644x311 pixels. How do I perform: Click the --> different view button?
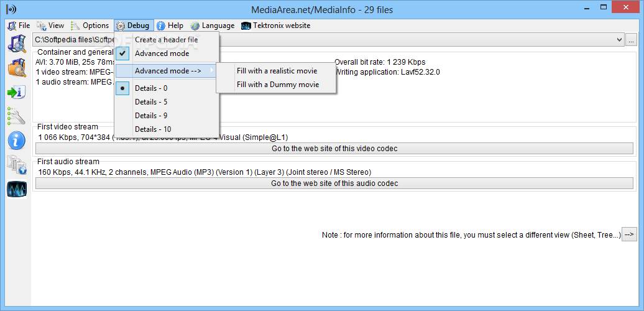[x=629, y=234]
